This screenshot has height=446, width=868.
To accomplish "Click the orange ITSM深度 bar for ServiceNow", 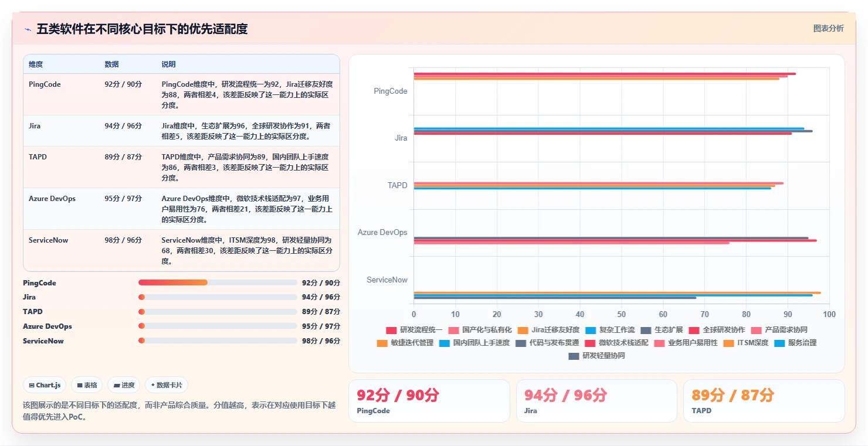I will (x=617, y=292).
